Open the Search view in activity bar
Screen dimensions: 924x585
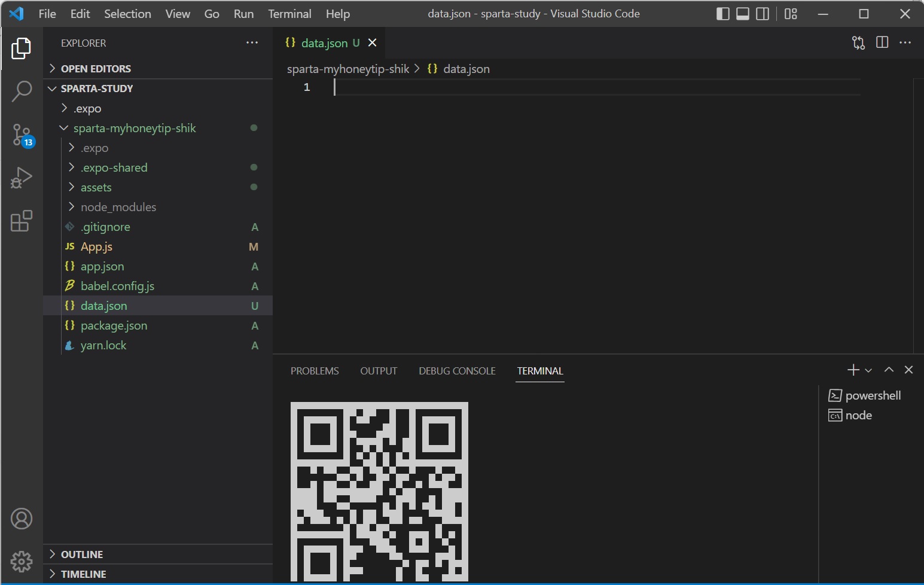(x=22, y=92)
